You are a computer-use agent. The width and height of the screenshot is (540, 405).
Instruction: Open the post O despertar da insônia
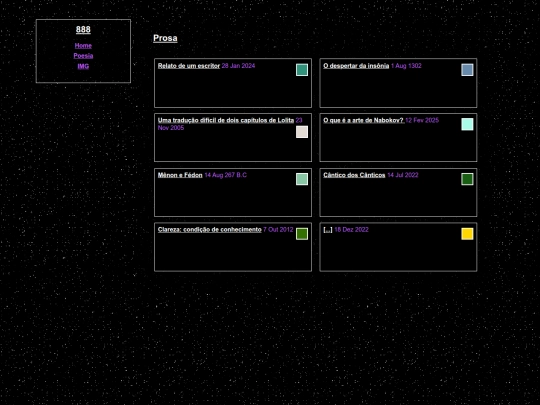click(356, 66)
